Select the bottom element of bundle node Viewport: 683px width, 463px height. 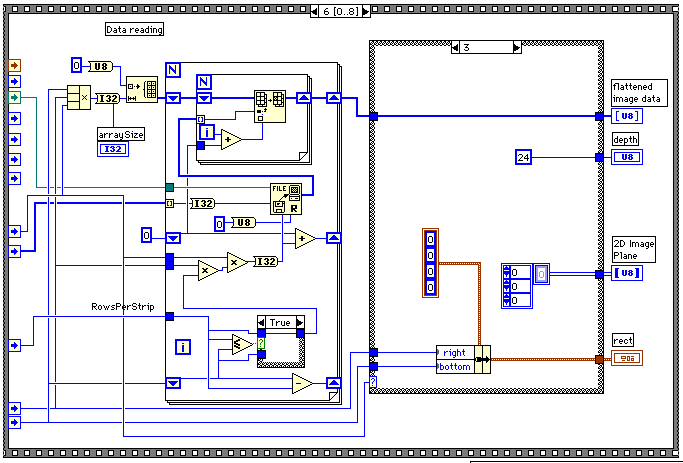pos(455,367)
